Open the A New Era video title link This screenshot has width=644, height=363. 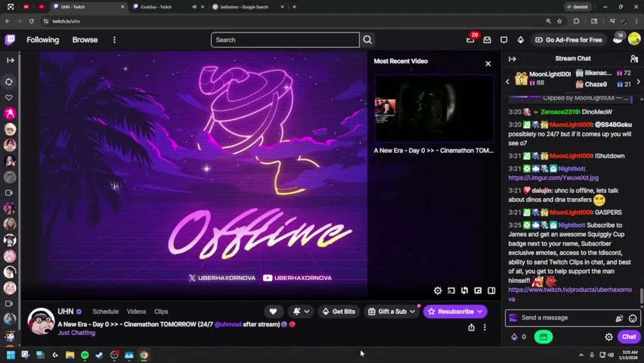(434, 150)
